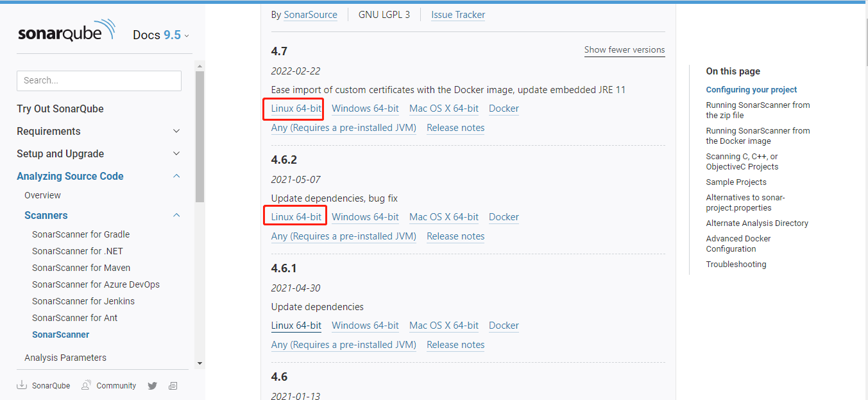Open the Issue Tracker link
This screenshot has width=868, height=400.
point(458,15)
